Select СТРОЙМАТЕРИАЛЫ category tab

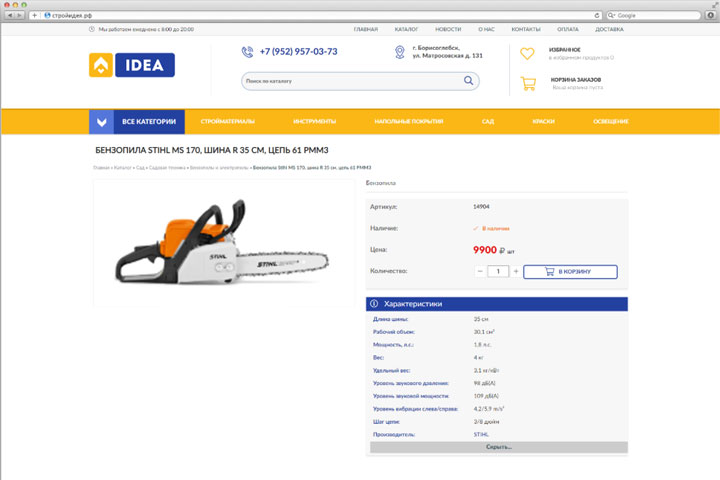(227, 122)
